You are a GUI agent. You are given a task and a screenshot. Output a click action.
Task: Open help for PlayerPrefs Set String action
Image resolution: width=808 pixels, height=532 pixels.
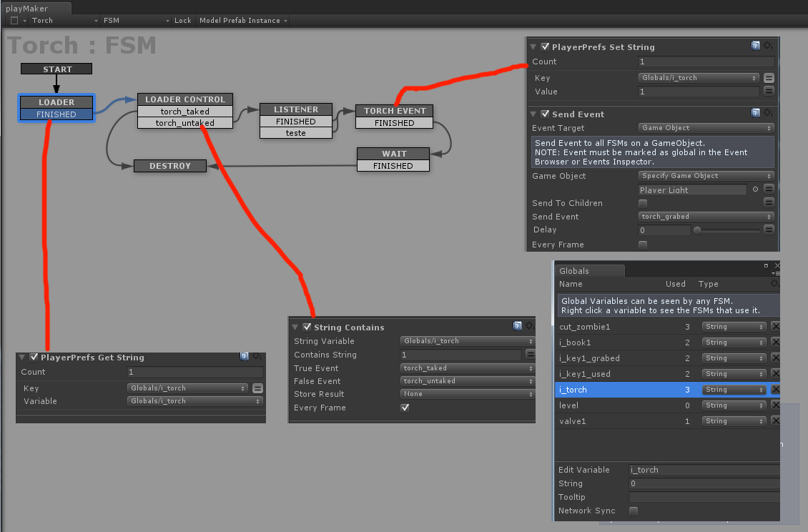pyautogui.click(x=755, y=46)
